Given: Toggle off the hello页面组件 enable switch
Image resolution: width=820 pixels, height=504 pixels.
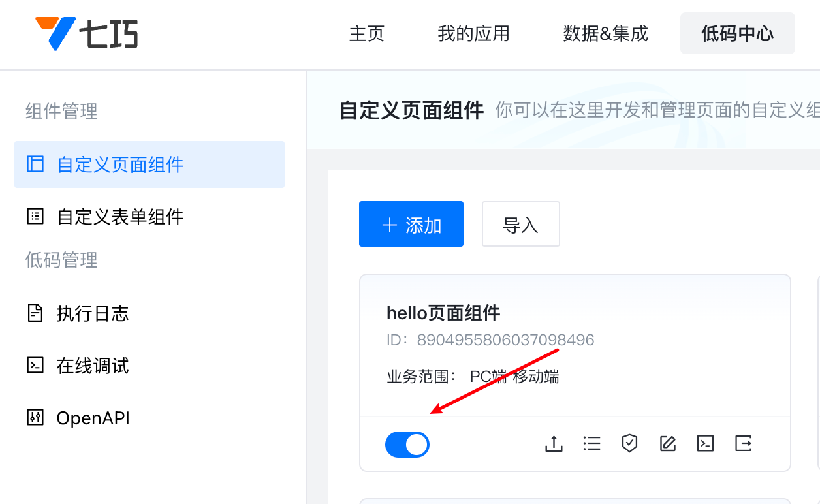Looking at the screenshot, I should click(x=407, y=445).
